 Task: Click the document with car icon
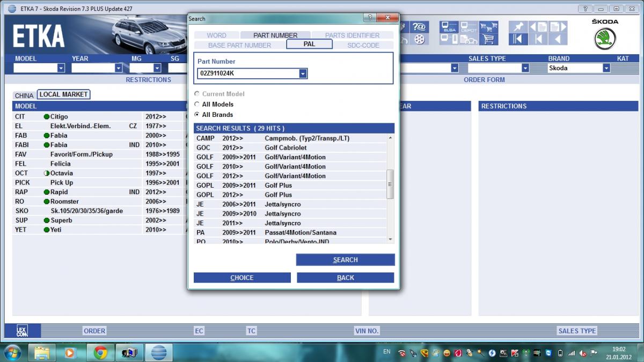469,39
